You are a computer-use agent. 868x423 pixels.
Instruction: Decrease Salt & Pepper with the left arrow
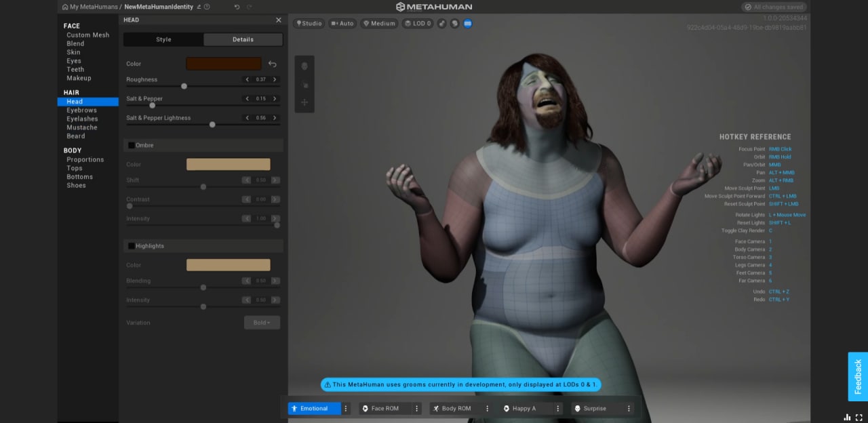coord(247,98)
